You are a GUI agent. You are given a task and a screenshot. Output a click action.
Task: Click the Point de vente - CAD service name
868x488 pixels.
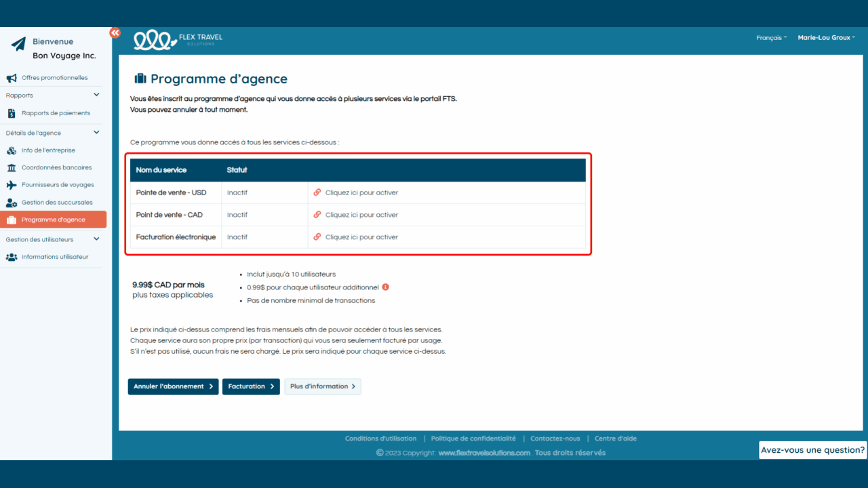click(170, 215)
